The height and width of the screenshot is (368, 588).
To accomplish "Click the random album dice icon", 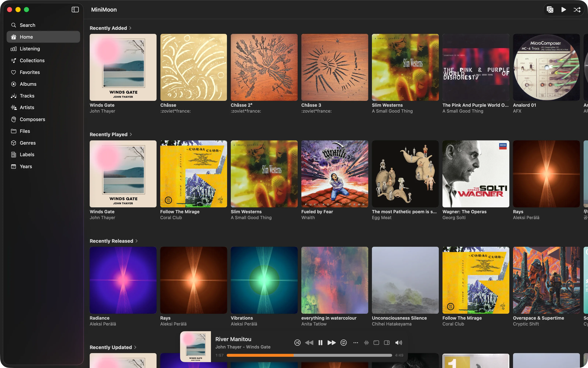I will tap(550, 10).
